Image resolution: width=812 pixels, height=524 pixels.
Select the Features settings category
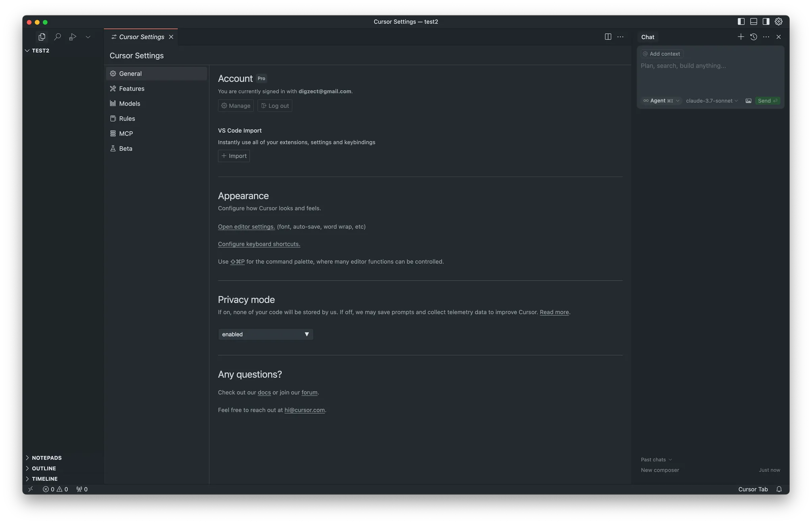(156, 89)
